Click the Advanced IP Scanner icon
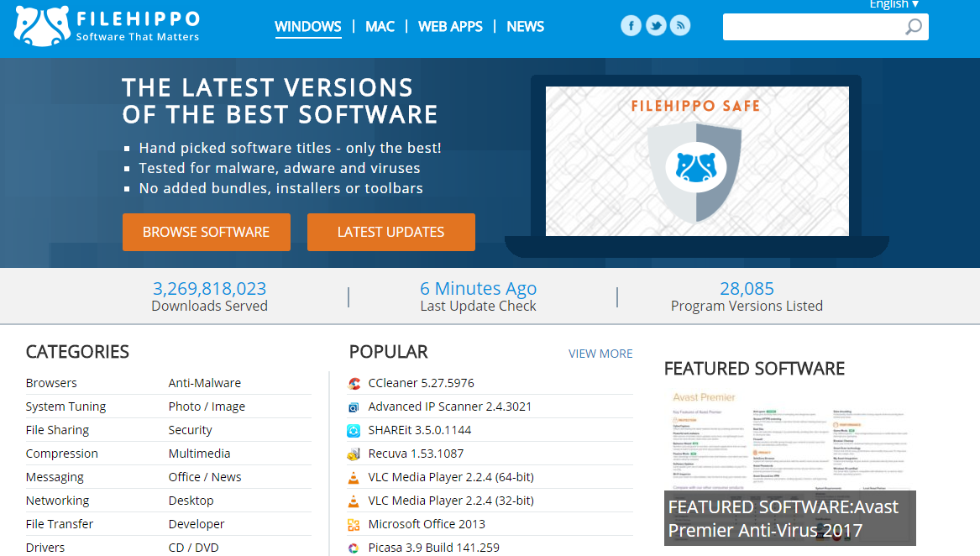This screenshot has height=556, width=980. point(354,407)
